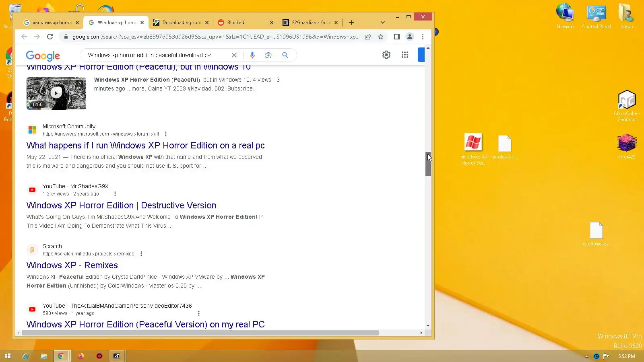Screen dimensions: 644x362
Task: Open 7-Zip from the taskbar
Action: pyautogui.click(x=117, y=356)
